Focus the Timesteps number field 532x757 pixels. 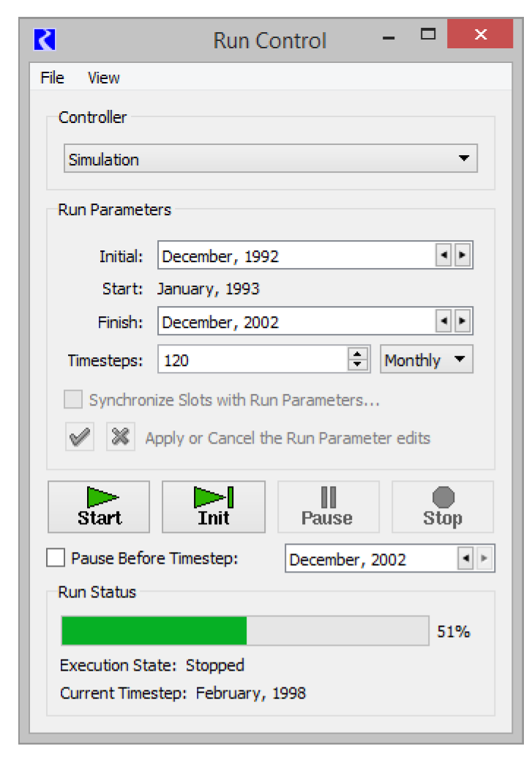pos(252,359)
